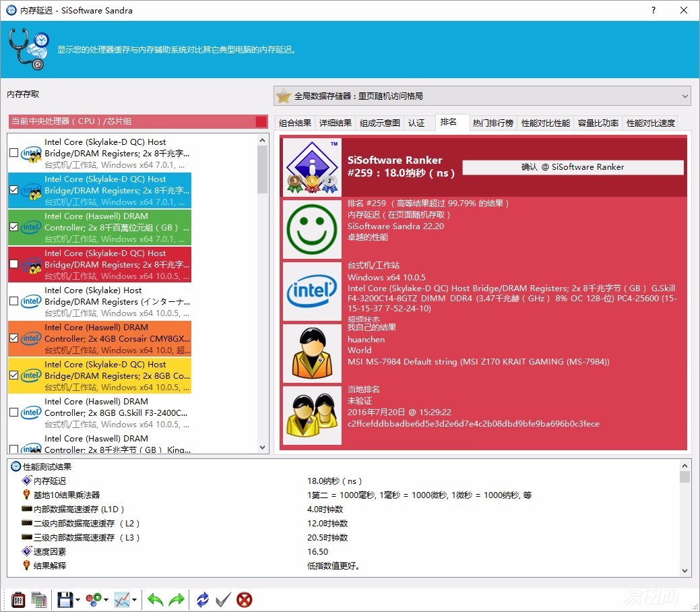Click the 16.50 speed factor value
The height and width of the screenshot is (612, 700).
pyautogui.click(x=317, y=552)
